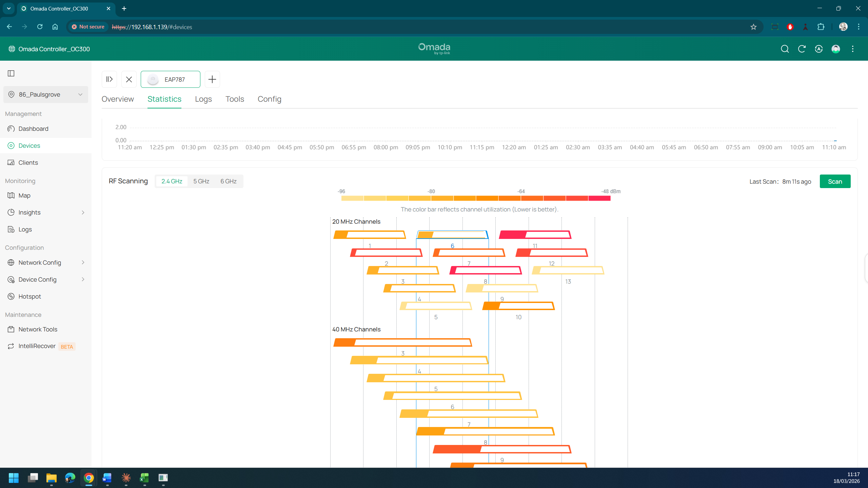The width and height of the screenshot is (868, 488).
Task: Click the Omada header refresh icon
Action: (x=802, y=49)
